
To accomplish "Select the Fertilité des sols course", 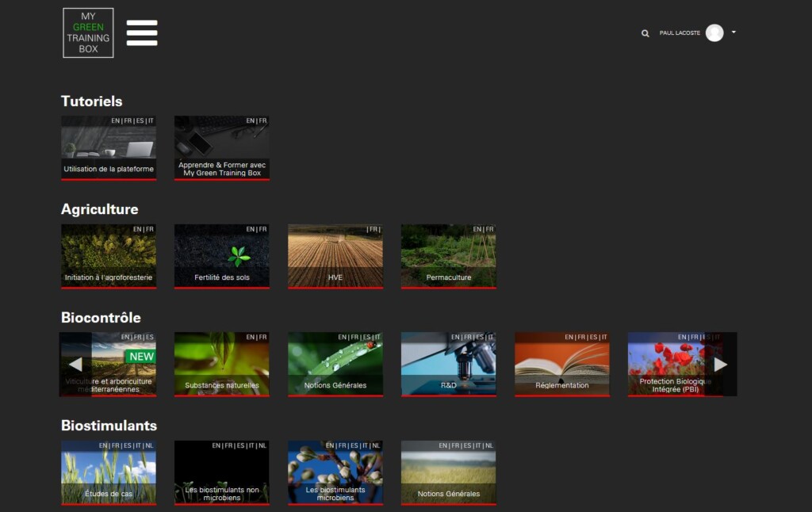I will (x=221, y=256).
